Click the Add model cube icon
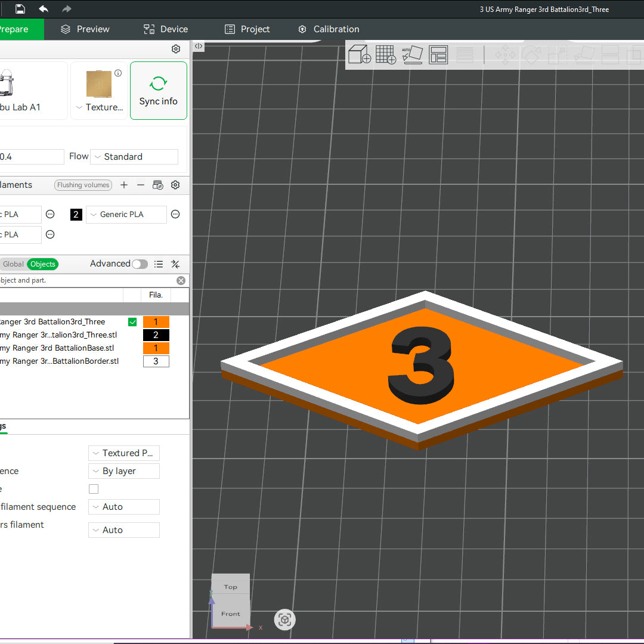The width and height of the screenshot is (644, 644). tap(360, 54)
